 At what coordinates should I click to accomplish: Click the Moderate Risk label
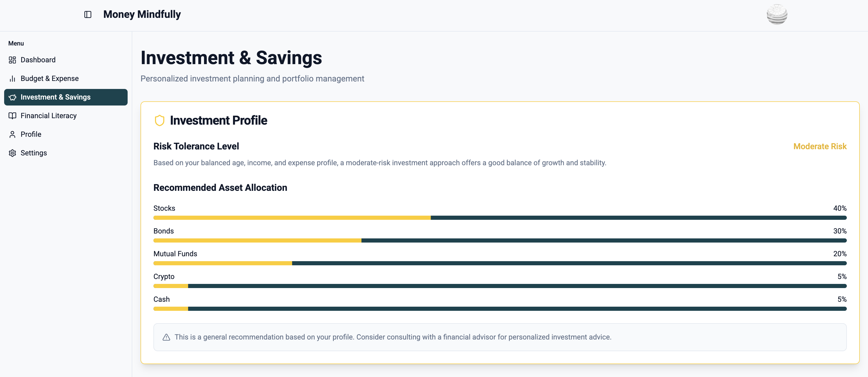click(820, 146)
